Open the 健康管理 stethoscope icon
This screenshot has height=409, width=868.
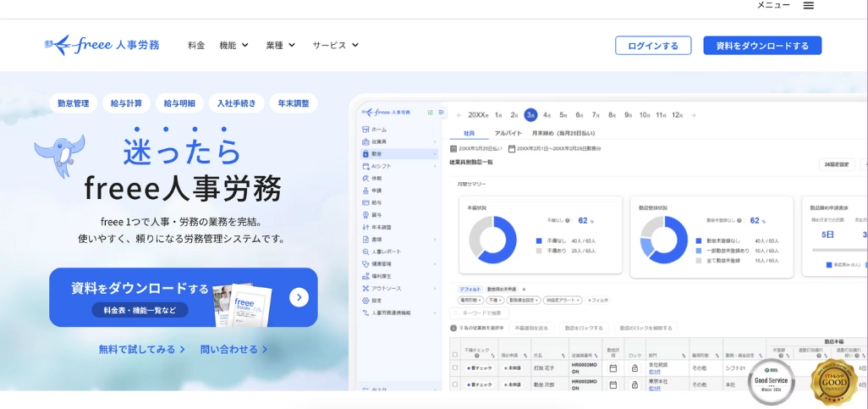tap(365, 264)
